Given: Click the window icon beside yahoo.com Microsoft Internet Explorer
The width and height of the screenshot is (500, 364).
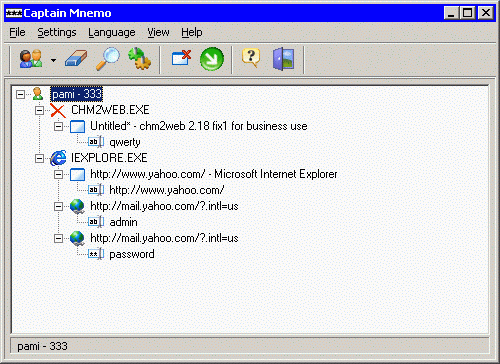Looking at the screenshot, I should click(77, 175).
